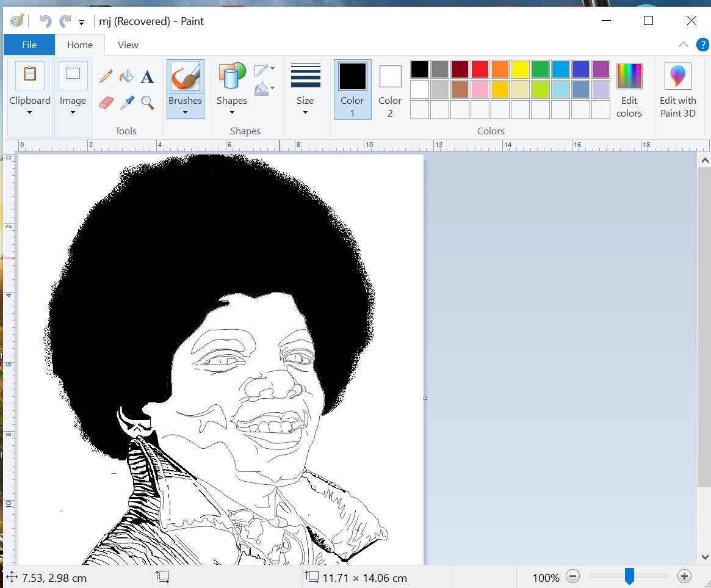
Task: Pick the orange color swatch
Action: click(500, 70)
